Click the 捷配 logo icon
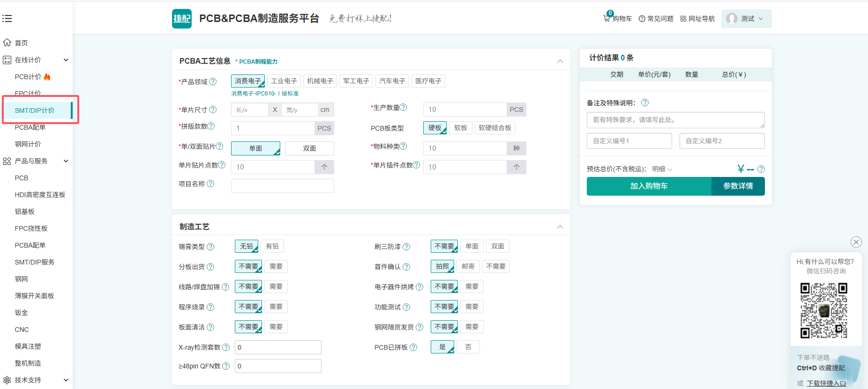This screenshot has width=868, height=389. (x=182, y=19)
